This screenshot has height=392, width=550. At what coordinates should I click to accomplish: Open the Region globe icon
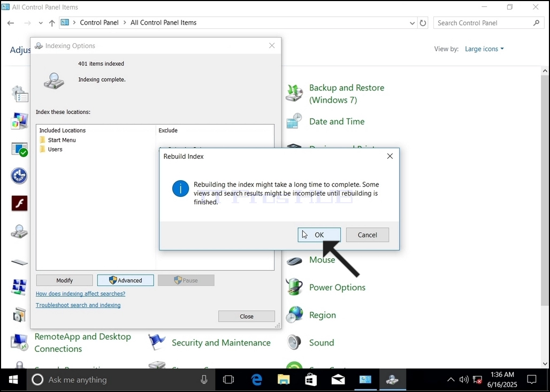tap(294, 314)
